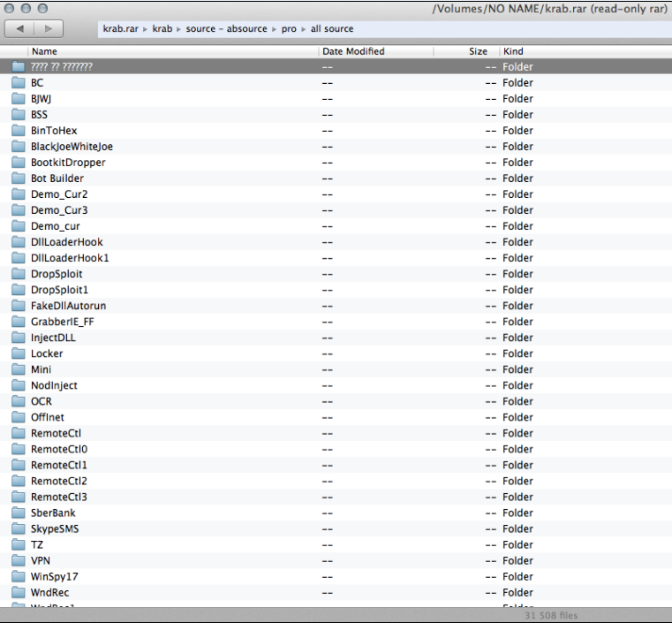
Task: Click the OCR folder icon
Action: click(x=18, y=401)
